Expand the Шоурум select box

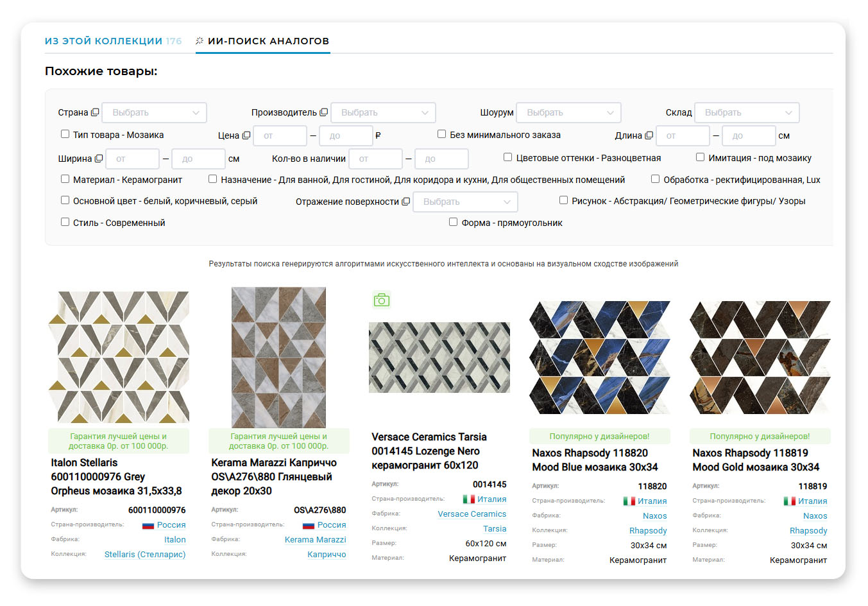click(569, 112)
